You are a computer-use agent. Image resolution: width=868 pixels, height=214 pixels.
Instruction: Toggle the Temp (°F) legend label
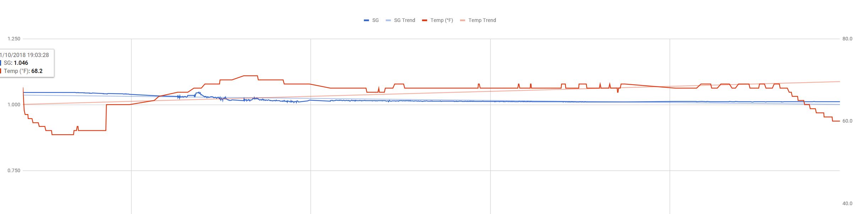442,20
